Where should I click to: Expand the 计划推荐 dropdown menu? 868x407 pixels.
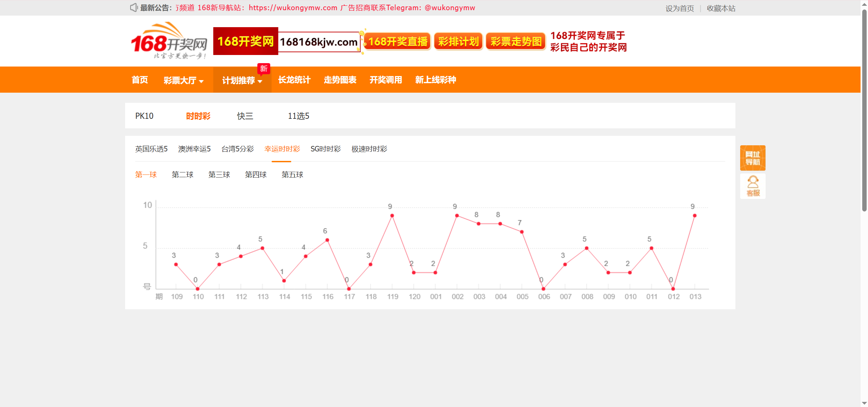pos(242,80)
